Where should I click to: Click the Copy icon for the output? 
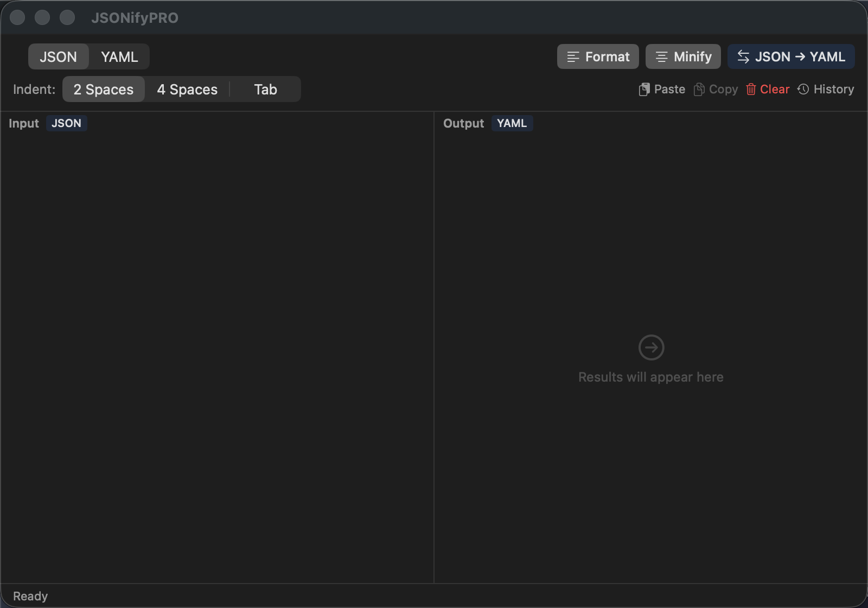point(698,89)
